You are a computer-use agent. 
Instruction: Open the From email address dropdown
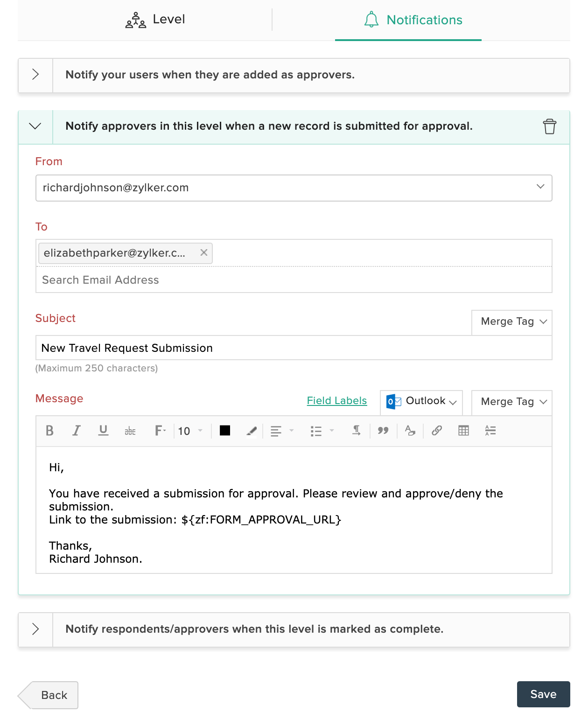click(540, 188)
